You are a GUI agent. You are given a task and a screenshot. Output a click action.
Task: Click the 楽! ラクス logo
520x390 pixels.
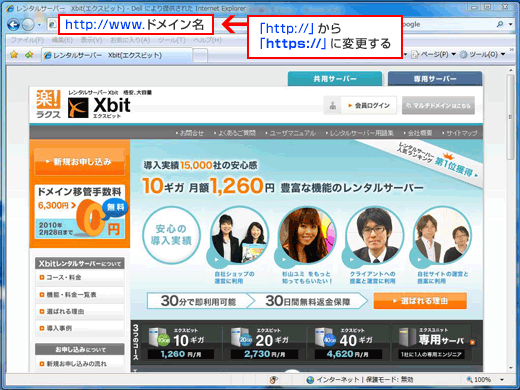pyautogui.click(x=48, y=104)
